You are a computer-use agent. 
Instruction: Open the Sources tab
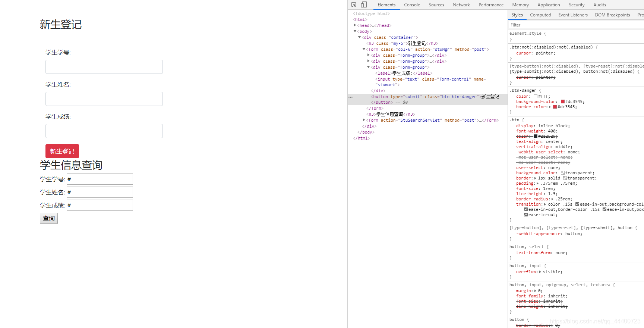pos(436,5)
